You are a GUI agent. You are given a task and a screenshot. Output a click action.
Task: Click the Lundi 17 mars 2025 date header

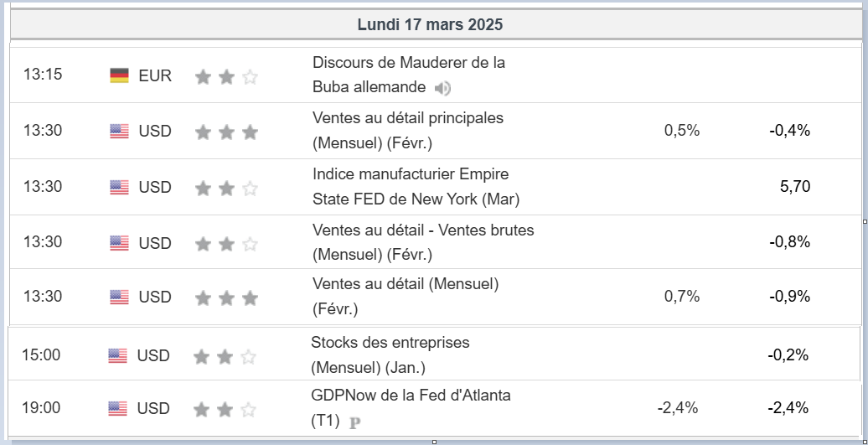(430, 24)
